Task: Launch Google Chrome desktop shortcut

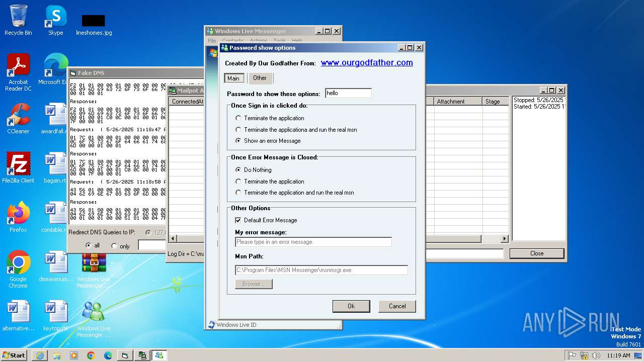Action: click(18, 269)
